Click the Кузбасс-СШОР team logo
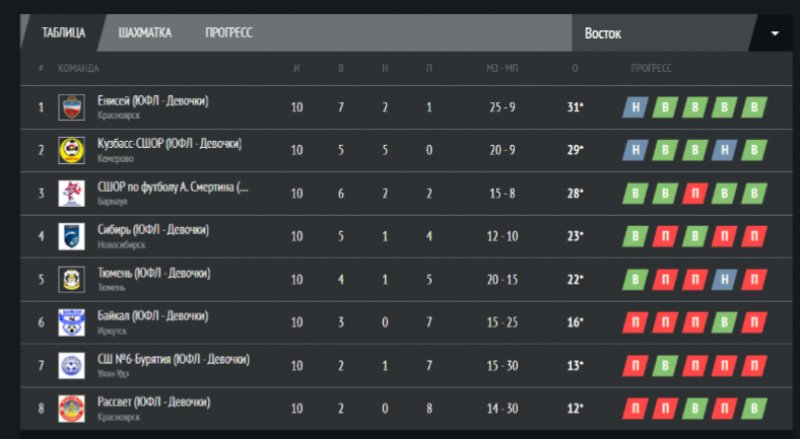 pyautogui.click(x=71, y=150)
